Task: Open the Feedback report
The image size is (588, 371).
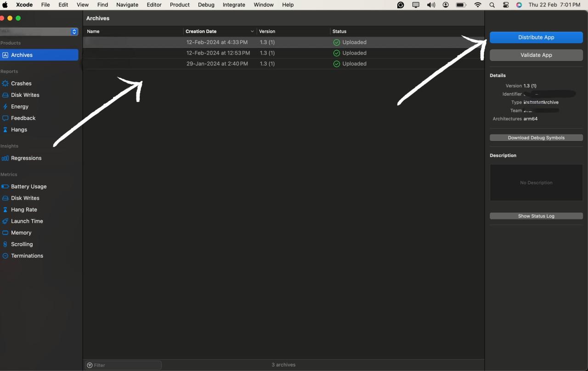Action: pos(23,118)
